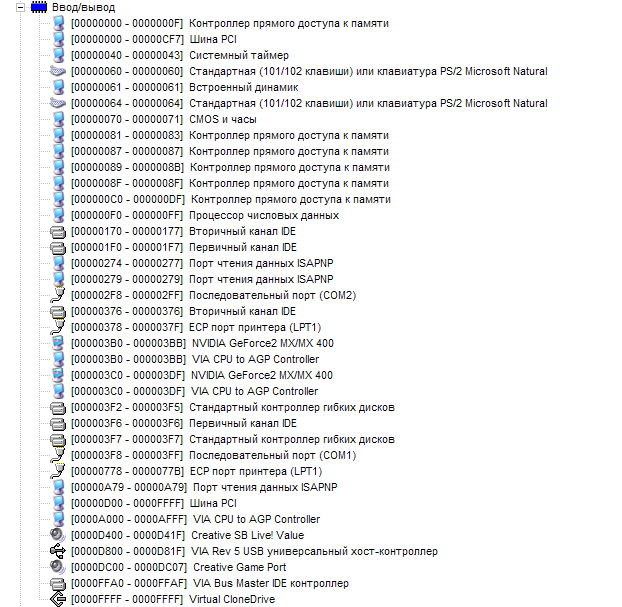Click the computer icon beside Встроенный динамик

(58, 87)
